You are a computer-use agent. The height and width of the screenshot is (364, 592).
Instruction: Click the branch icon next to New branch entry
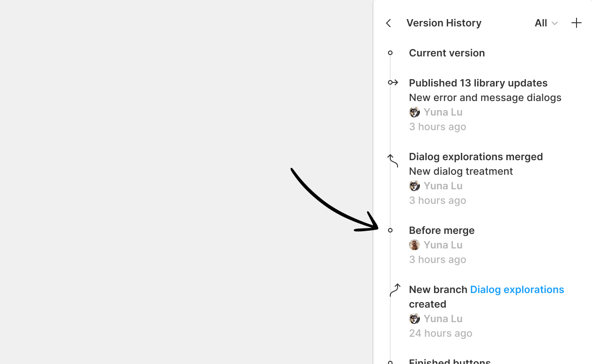point(394,289)
